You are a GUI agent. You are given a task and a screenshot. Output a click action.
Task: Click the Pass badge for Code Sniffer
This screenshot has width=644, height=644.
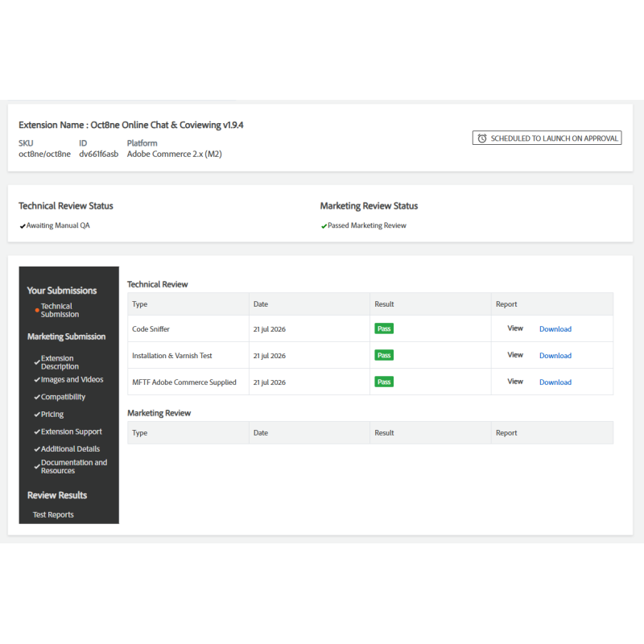(x=384, y=328)
